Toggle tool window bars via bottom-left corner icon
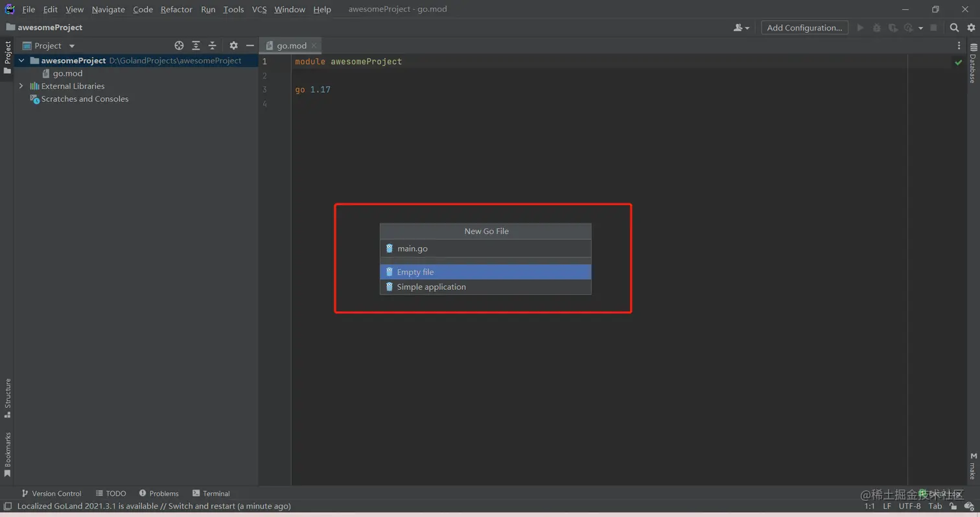980x517 pixels. (7, 506)
